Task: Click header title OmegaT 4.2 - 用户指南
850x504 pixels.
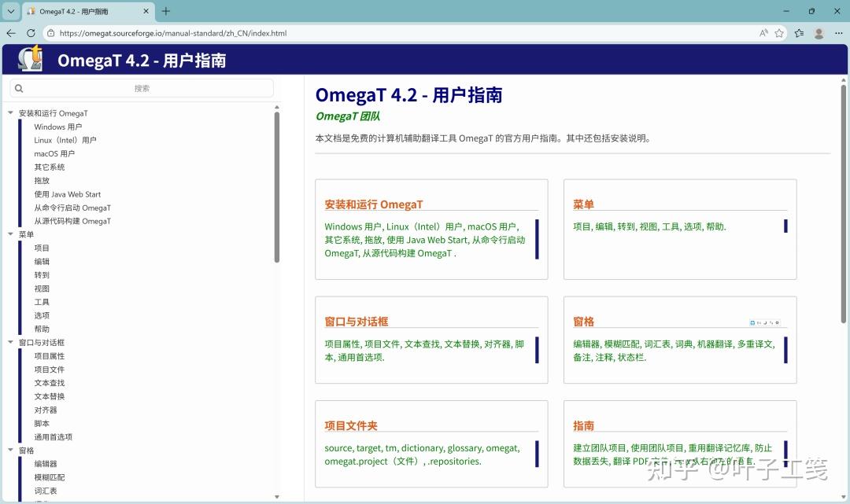Action: [x=142, y=60]
